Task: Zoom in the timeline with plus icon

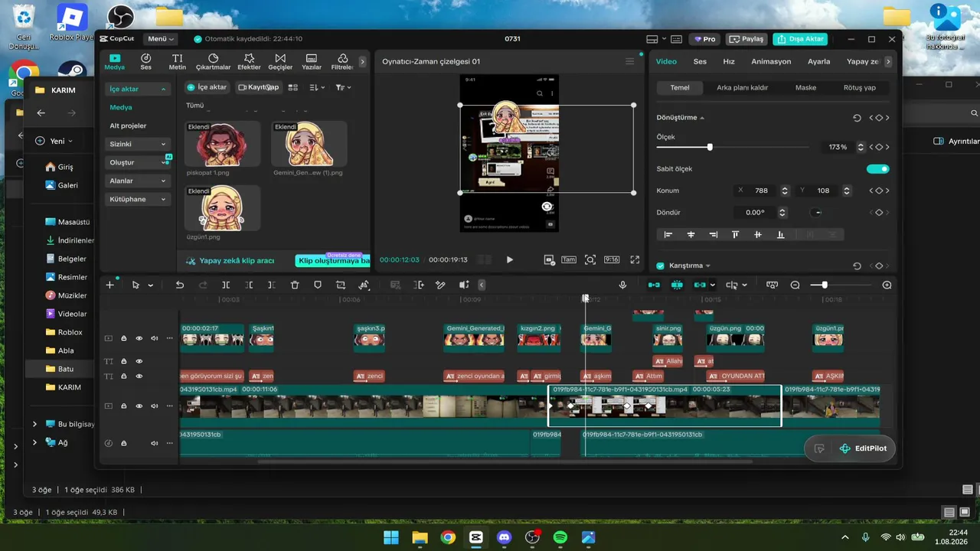Action: tap(887, 285)
